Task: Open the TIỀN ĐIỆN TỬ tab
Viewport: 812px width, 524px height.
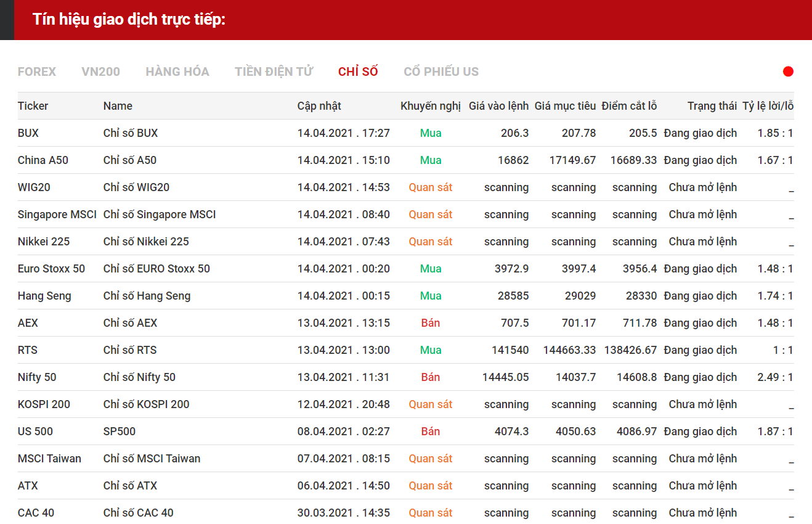Action: pos(274,72)
